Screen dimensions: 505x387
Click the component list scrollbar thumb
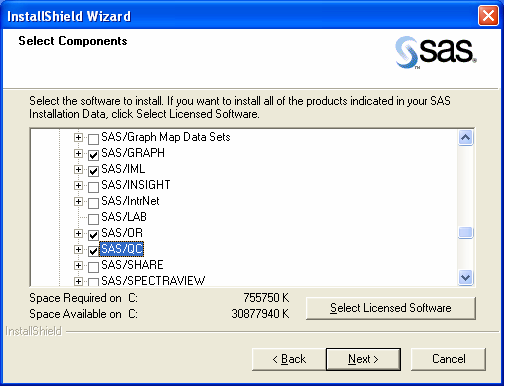tap(465, 232)
